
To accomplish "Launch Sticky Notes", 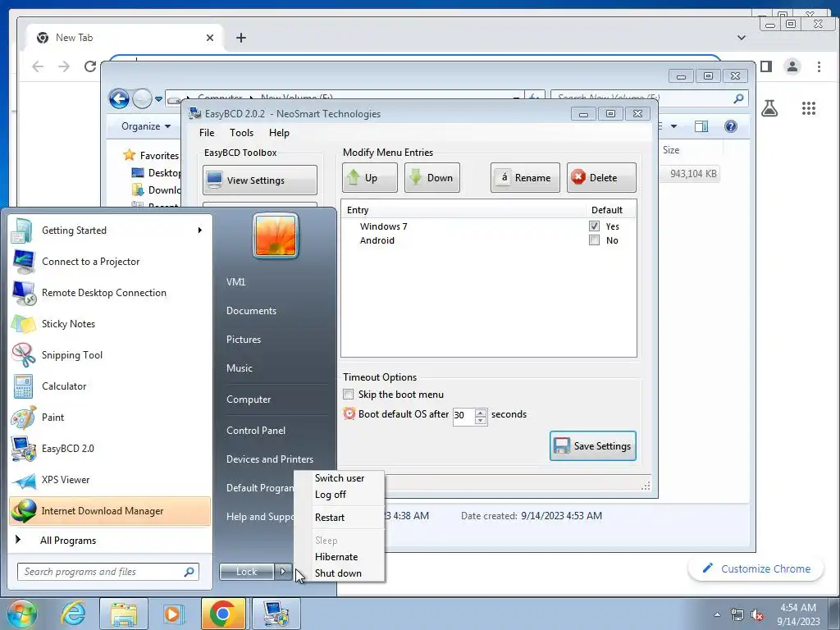I will (x=110, y=323).
